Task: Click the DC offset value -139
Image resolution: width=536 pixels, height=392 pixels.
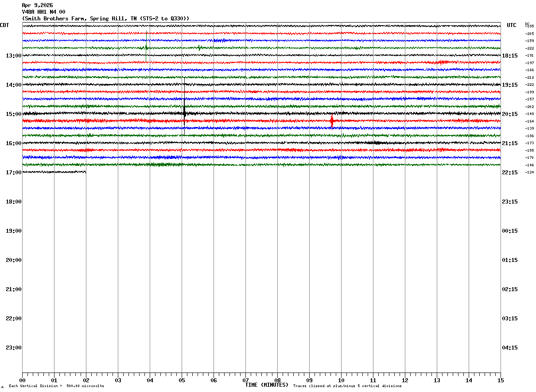Action: (529, 128)
